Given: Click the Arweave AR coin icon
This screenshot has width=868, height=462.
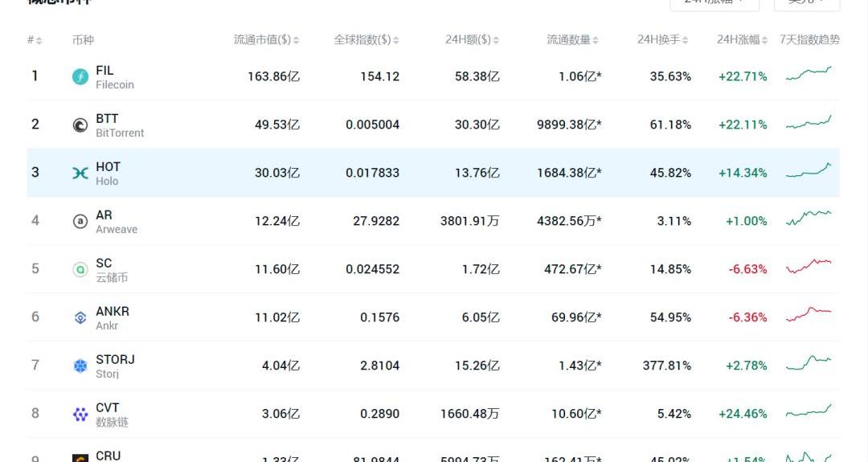Looking at the screenshot, I should (80, 221).
